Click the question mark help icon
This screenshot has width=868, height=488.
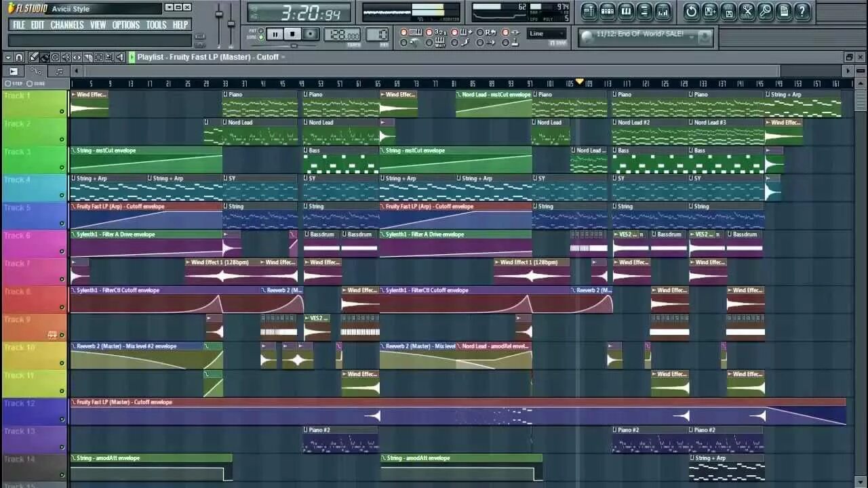pos(802,11)
